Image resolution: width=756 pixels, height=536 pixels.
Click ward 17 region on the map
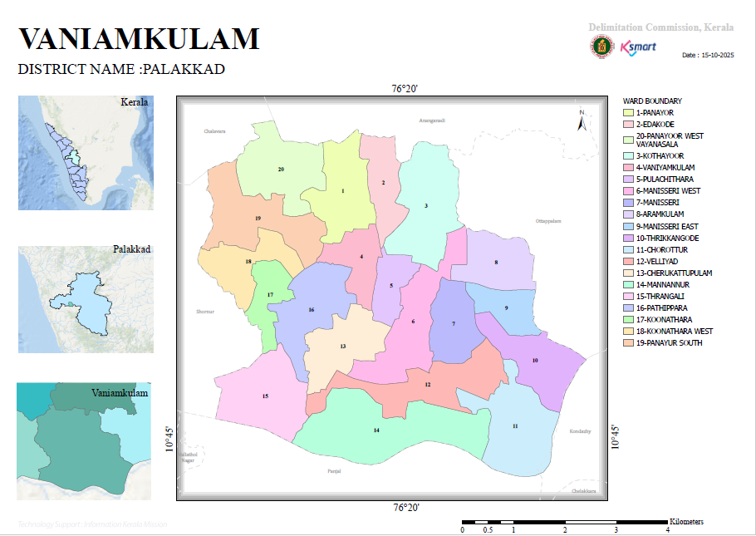[x=270, y=295]
